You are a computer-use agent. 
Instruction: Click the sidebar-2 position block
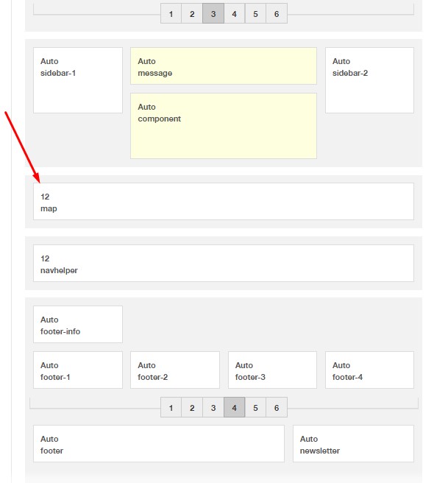[369, 80]
